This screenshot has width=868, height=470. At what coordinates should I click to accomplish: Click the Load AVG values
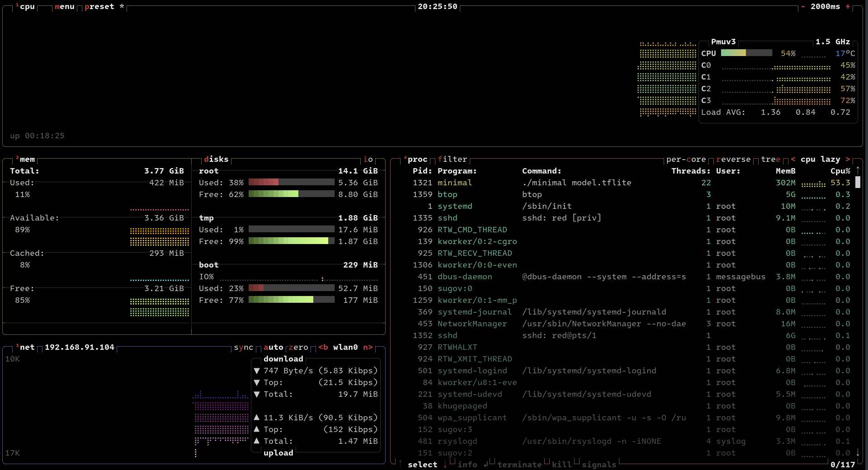(x=805, y=113)
